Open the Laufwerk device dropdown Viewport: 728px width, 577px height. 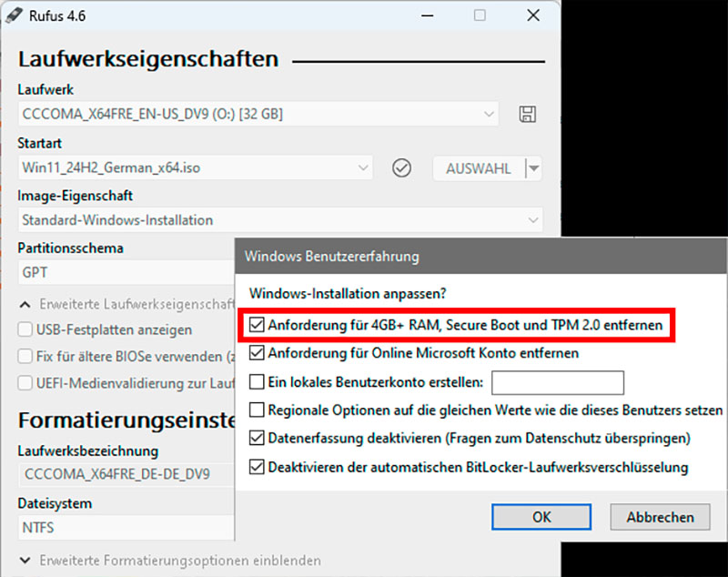(x=490, y=114)
